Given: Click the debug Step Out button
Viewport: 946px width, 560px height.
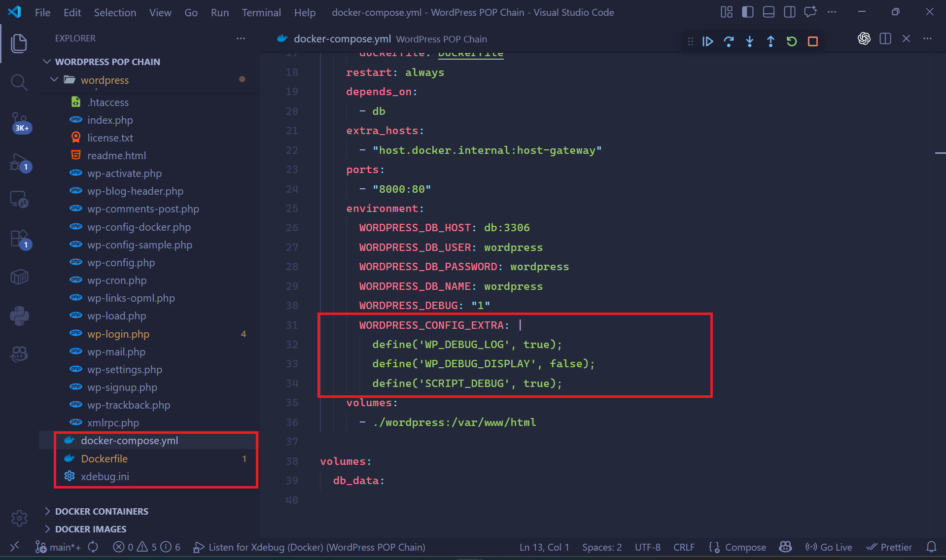Looking at the screenshot, I should pos(771,41).
